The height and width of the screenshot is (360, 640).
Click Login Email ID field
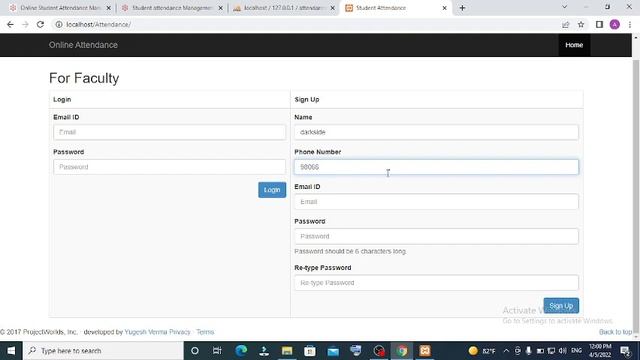(x=169, y=132)
